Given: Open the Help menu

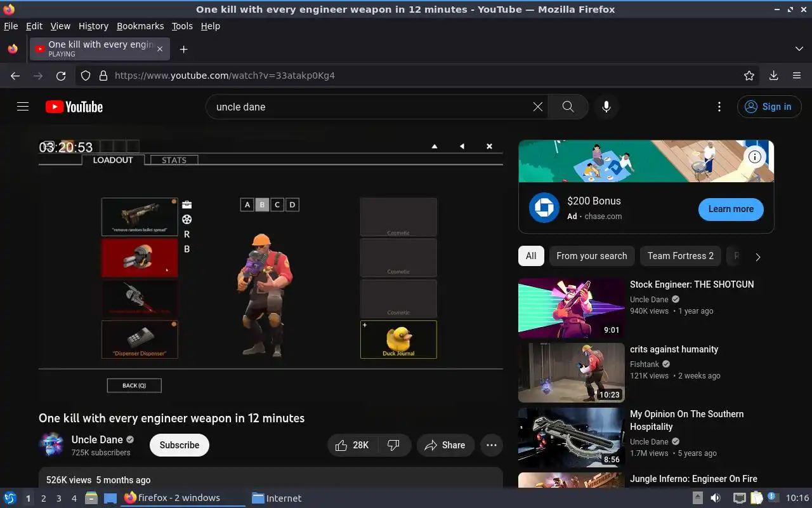Looking at the screenshot, I should coord(210,26).
